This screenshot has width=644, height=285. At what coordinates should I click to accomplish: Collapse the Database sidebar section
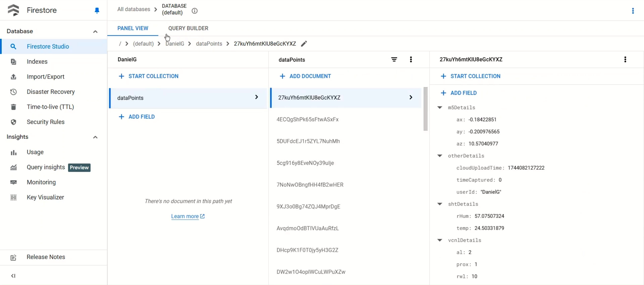(95, 31)
